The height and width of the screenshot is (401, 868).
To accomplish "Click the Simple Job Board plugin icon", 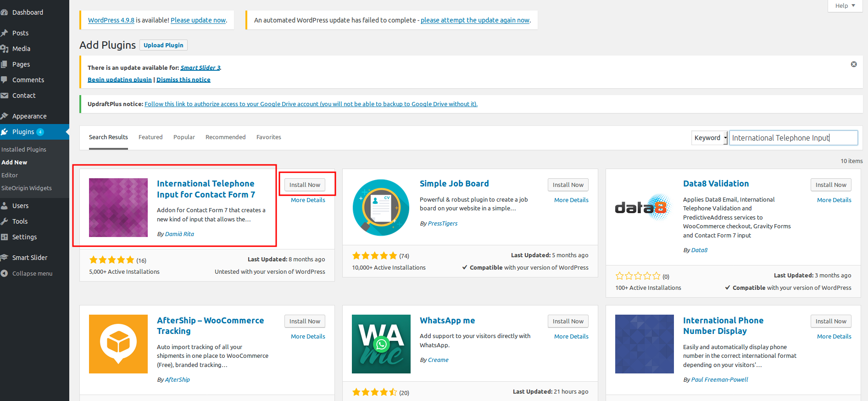I will click(381, 208).
